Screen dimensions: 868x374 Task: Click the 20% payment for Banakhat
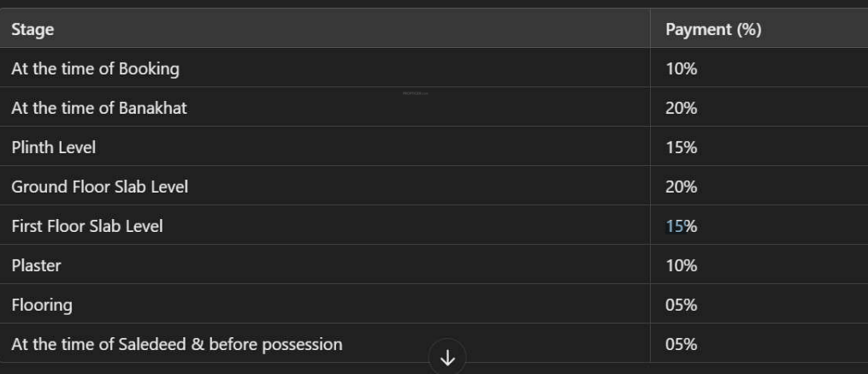pyautogui.click(x=681, y=108)
